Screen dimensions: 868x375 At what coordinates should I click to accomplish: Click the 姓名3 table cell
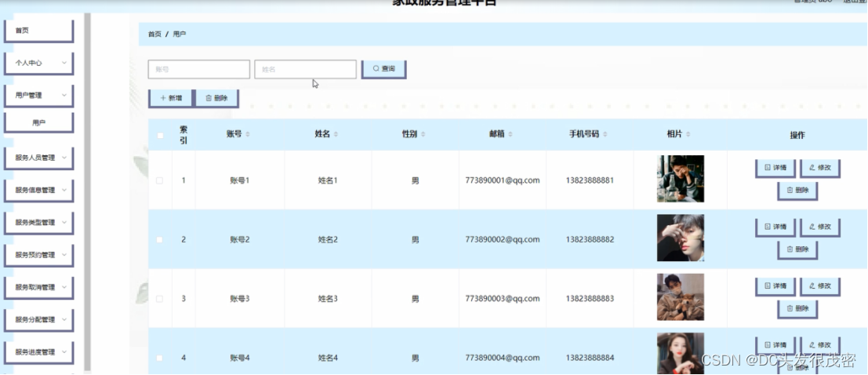328,299
